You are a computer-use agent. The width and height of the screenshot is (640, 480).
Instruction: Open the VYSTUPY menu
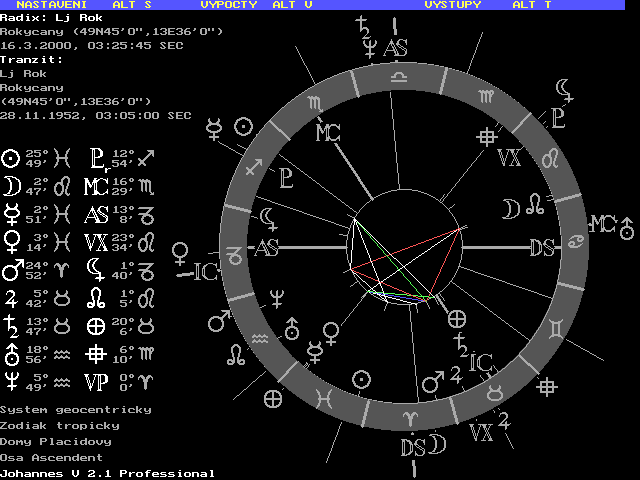point(452,5)
